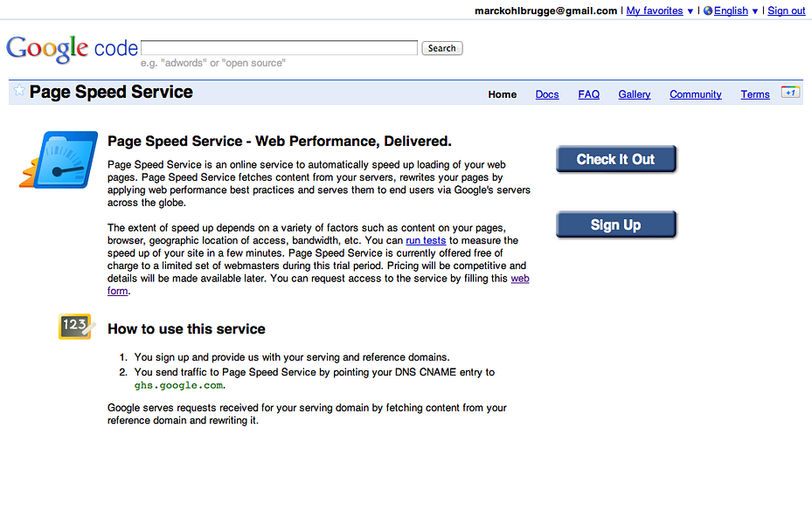Click the Google code logo
The width and height of the screenshot is (812, 524).
(x=72, y=49)
